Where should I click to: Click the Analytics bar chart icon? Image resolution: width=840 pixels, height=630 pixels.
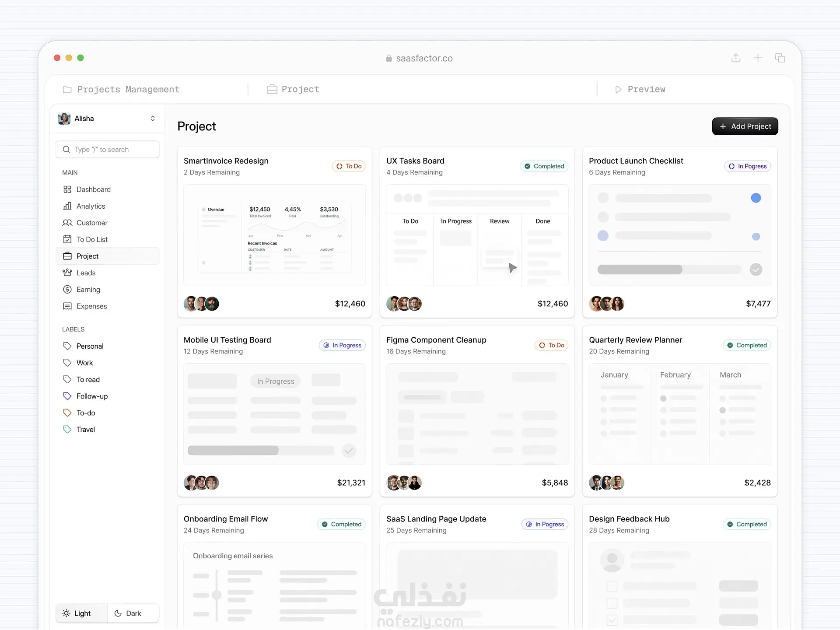coord(67,206)
